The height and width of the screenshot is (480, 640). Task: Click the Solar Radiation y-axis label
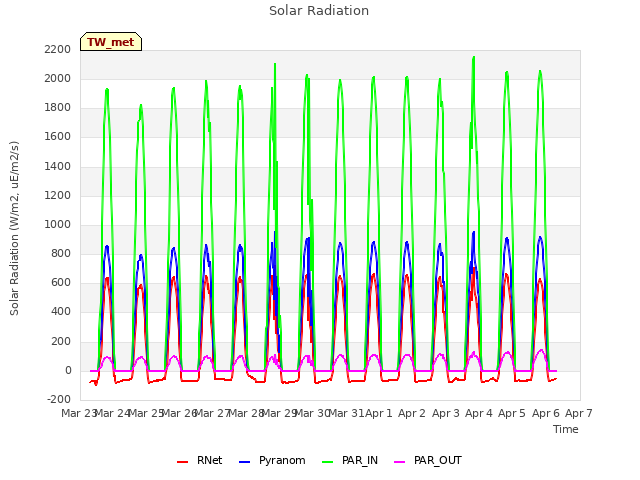14,228
